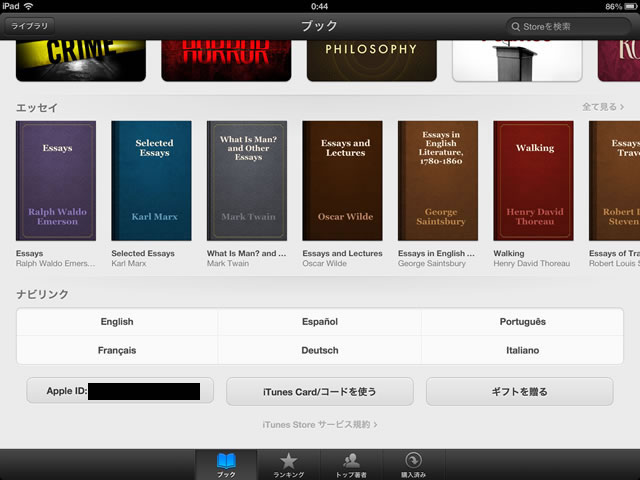Open Walking by Henry David Thoreau cover
This screenshot has width=640, height=480.
coord(533,180)
